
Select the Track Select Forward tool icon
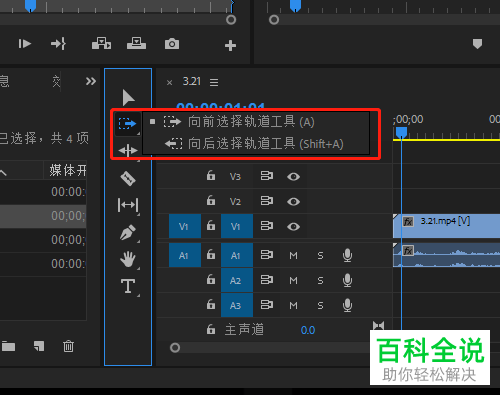click(x=127, y=123)
